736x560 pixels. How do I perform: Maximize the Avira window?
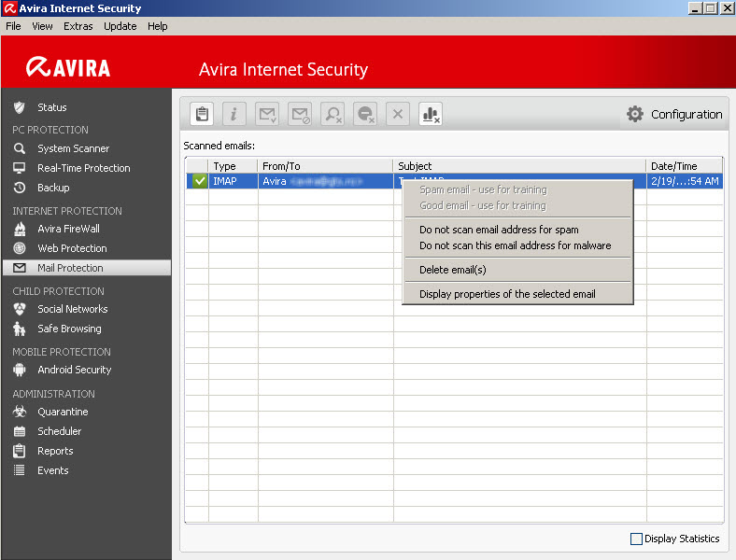(711, 8)
